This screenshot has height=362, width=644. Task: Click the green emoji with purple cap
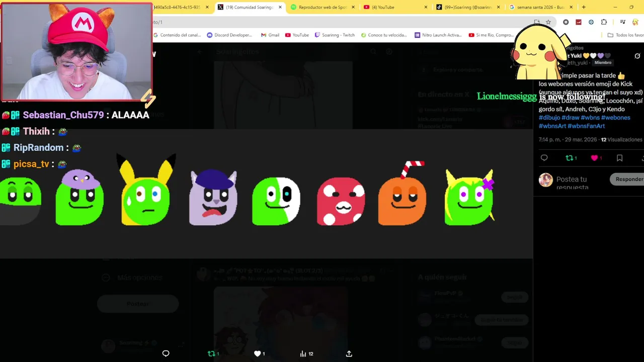[x=79, y=197]
